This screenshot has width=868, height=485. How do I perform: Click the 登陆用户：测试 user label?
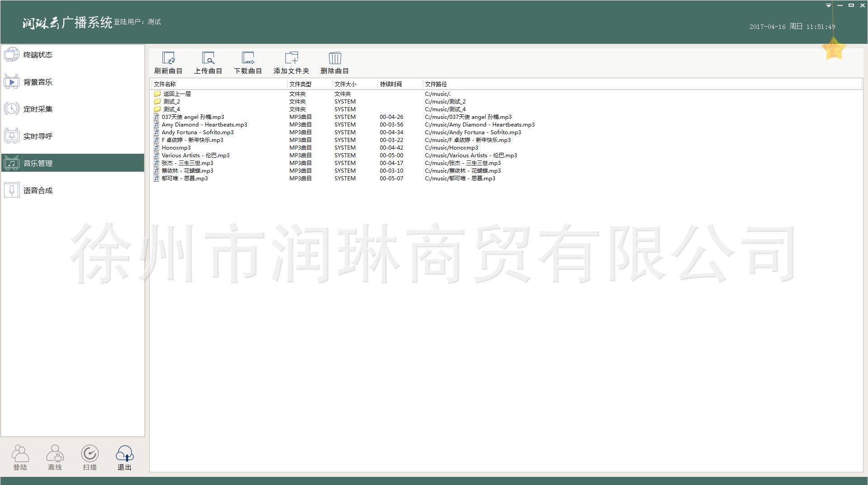click(137, 22)
